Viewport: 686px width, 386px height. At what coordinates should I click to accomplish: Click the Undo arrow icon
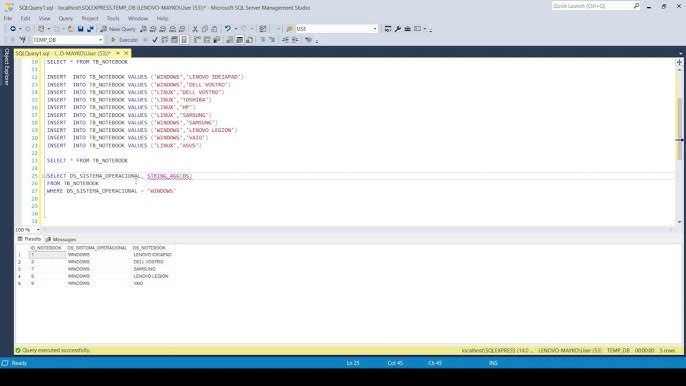(x=228, y=29)
